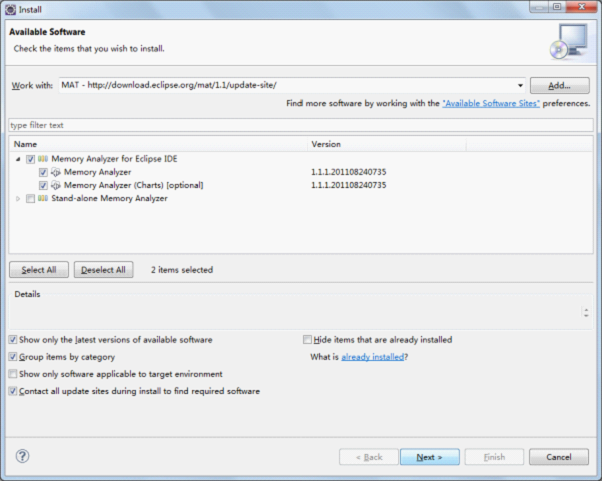Click the feature icon beside the Memory Analyzer row
Screen dimensions: 602x481
(56, 172)
